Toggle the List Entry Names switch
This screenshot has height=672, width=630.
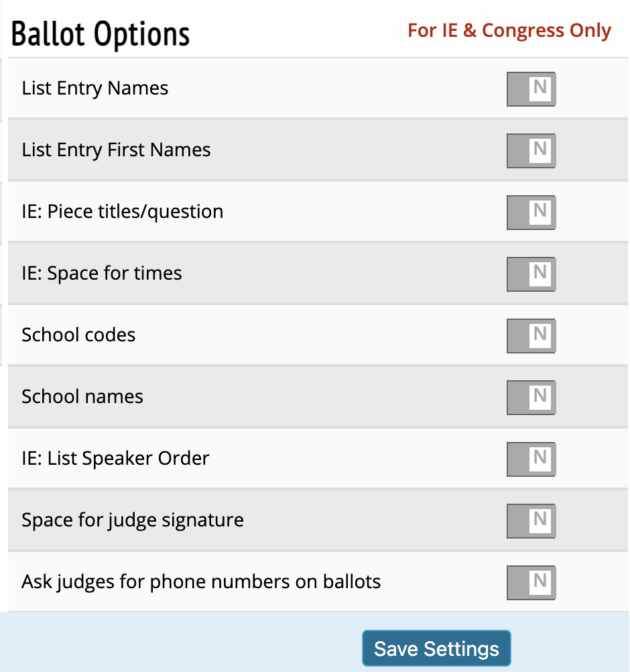(531, 89)
